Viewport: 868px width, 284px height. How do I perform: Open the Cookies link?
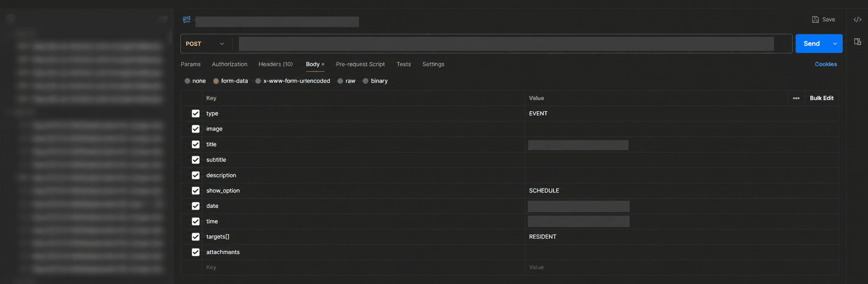pos(826,64)
